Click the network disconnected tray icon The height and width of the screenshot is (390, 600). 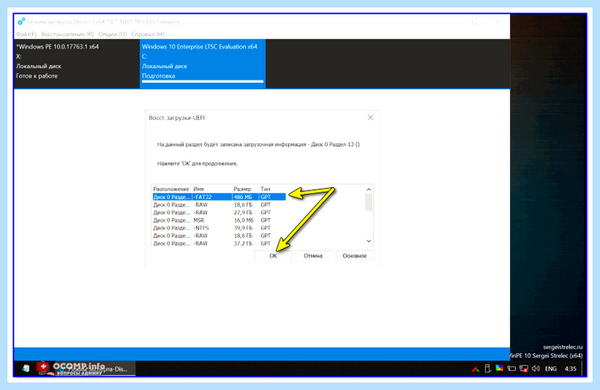click(523, 369)
